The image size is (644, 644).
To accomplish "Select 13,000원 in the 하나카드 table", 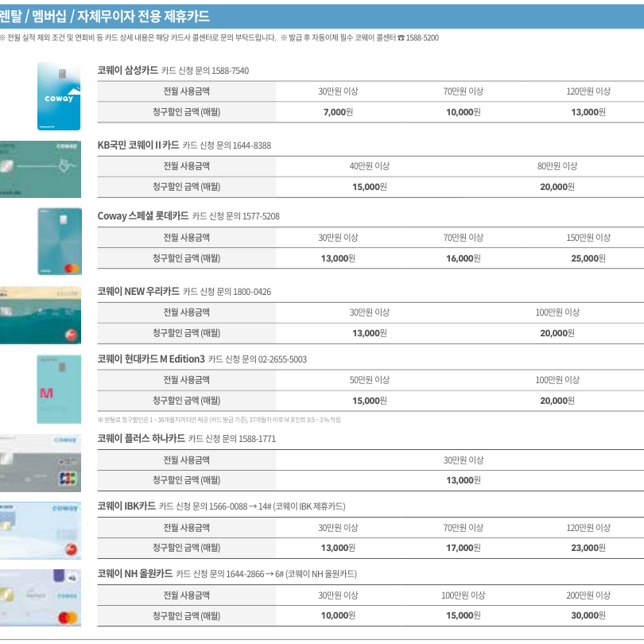I will 464,480.
